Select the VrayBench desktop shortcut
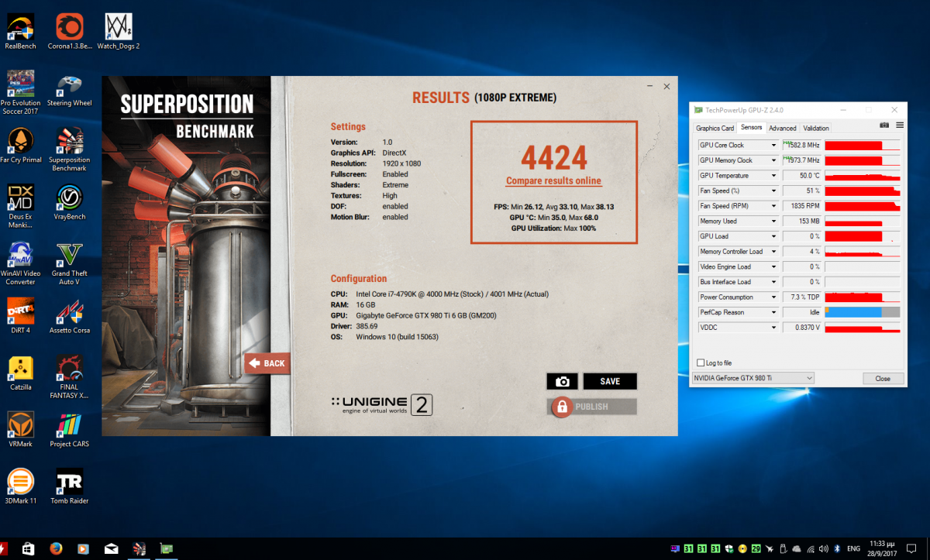 coord(70,202)
